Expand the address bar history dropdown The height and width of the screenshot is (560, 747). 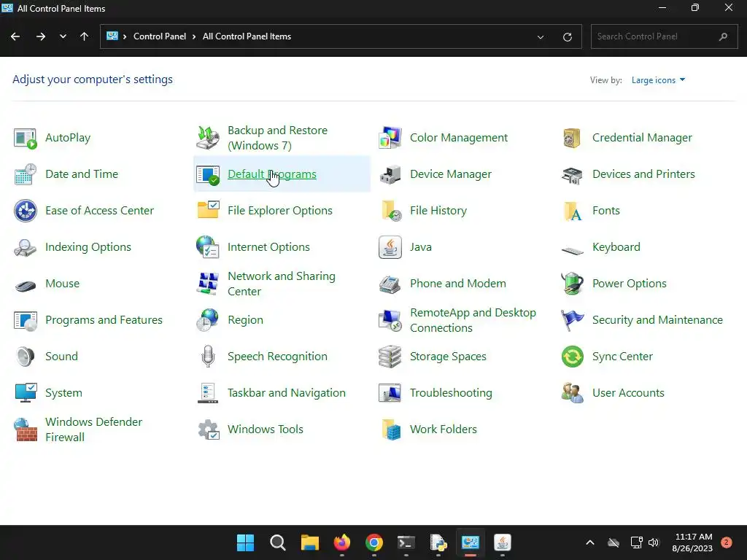541,36
